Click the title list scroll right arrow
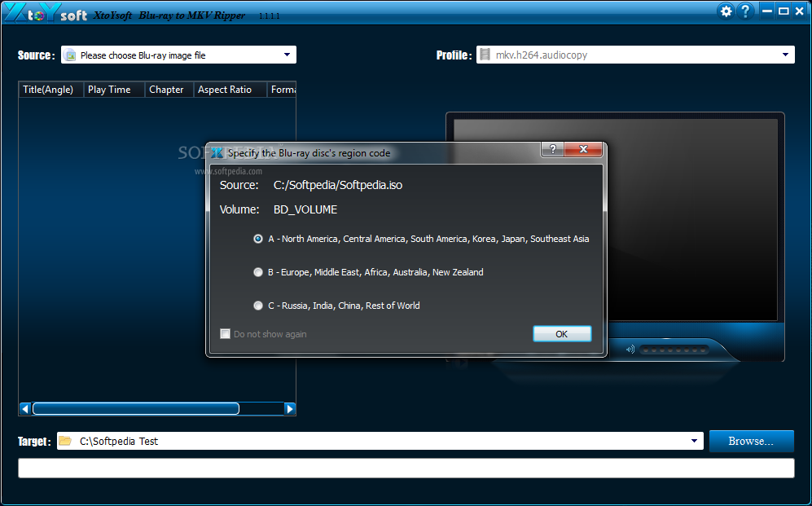Screen dimensions: 812x506 pyautogui.click(x=290, y=409)
